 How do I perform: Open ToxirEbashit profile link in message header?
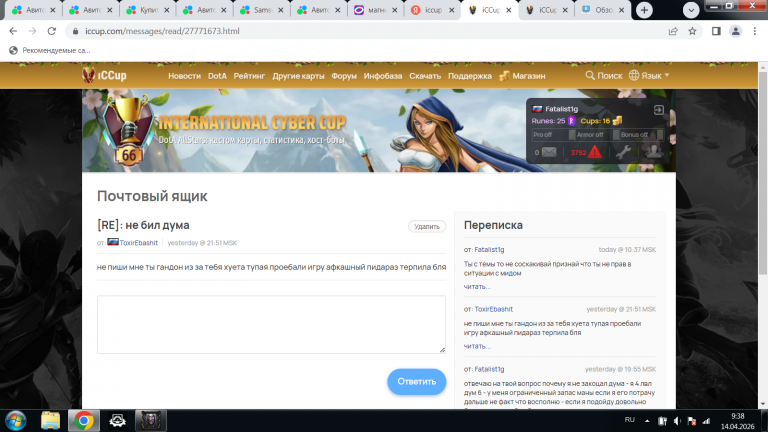139,242
